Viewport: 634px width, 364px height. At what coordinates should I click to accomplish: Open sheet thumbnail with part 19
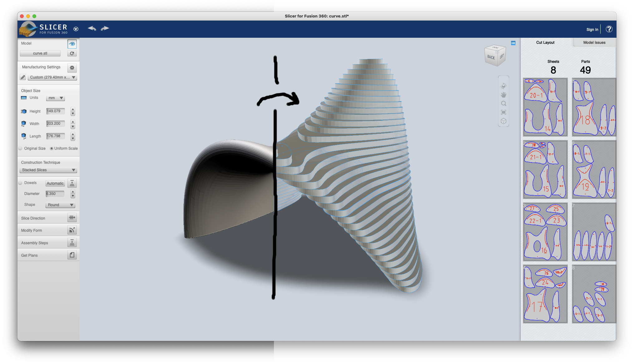(x=594, y=169)
